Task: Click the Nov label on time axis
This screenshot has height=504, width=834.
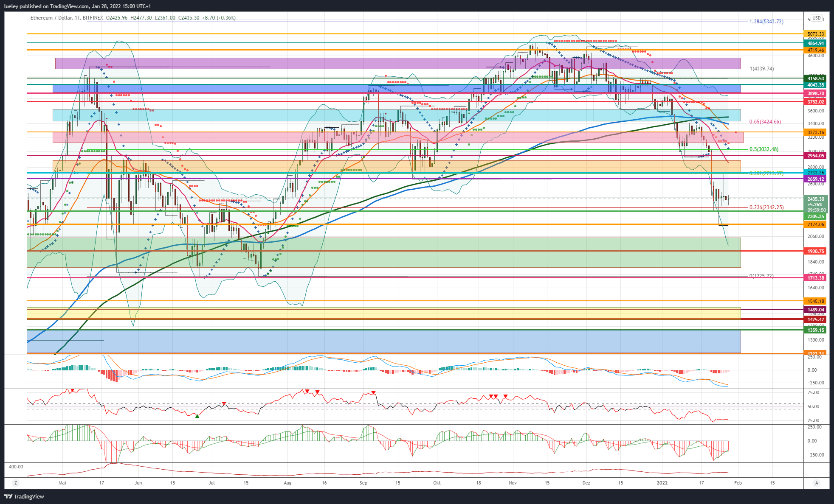Action: tap(513, 483)
